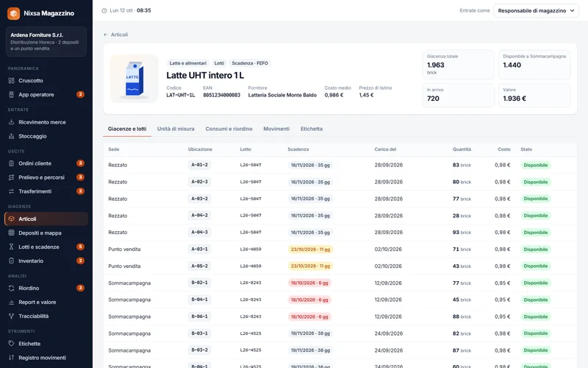Click Ardena Forniture S.r.l. company card

[x=46, y=41]
